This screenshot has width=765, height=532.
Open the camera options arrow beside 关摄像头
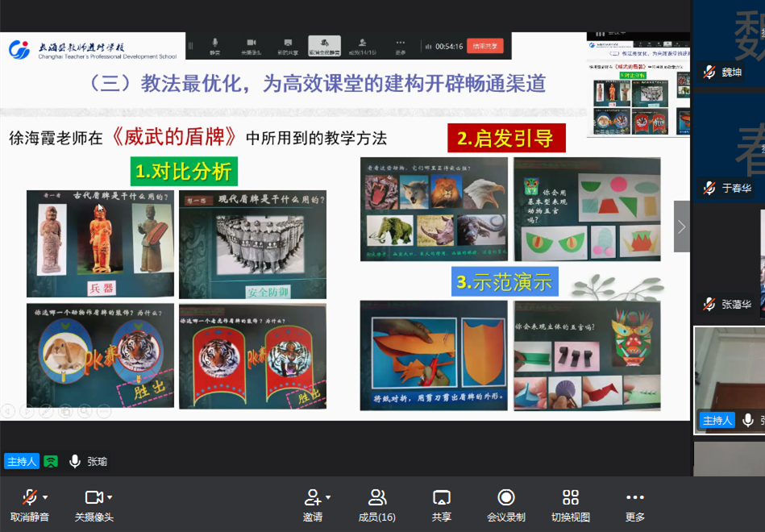110,497
